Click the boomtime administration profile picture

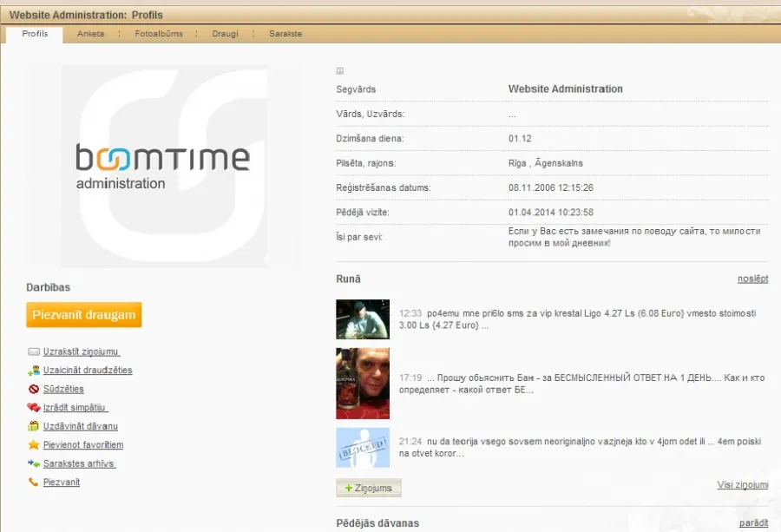[164, 167]
